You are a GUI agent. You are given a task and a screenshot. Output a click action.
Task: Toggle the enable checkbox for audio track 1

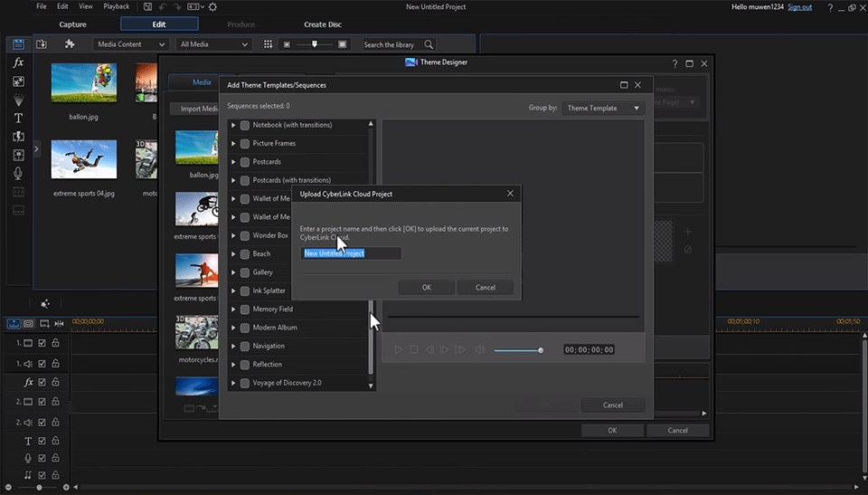(x=42, y=364)
